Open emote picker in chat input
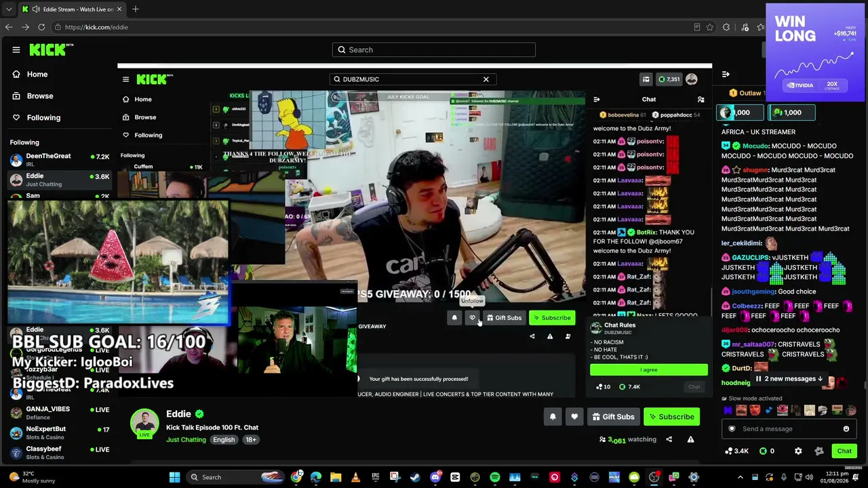Viewport: 868px width, 488px height. click(846, 428)
